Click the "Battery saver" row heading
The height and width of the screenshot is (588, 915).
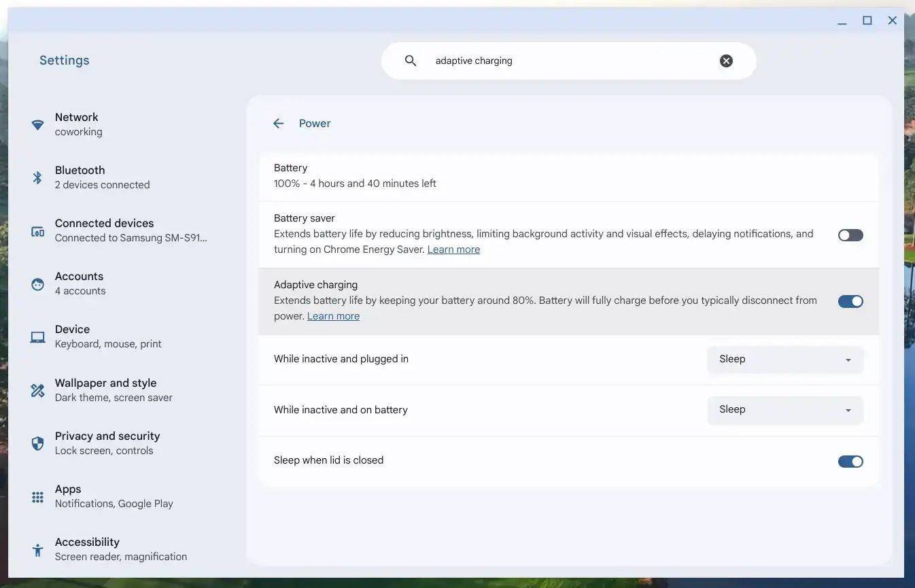pyautogui.click(x=304, y=218)
